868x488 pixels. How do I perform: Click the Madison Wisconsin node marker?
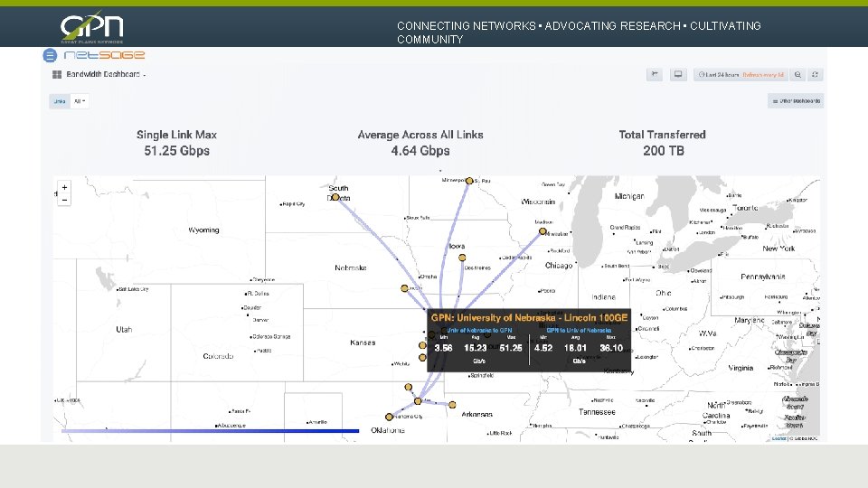[542, 231]
